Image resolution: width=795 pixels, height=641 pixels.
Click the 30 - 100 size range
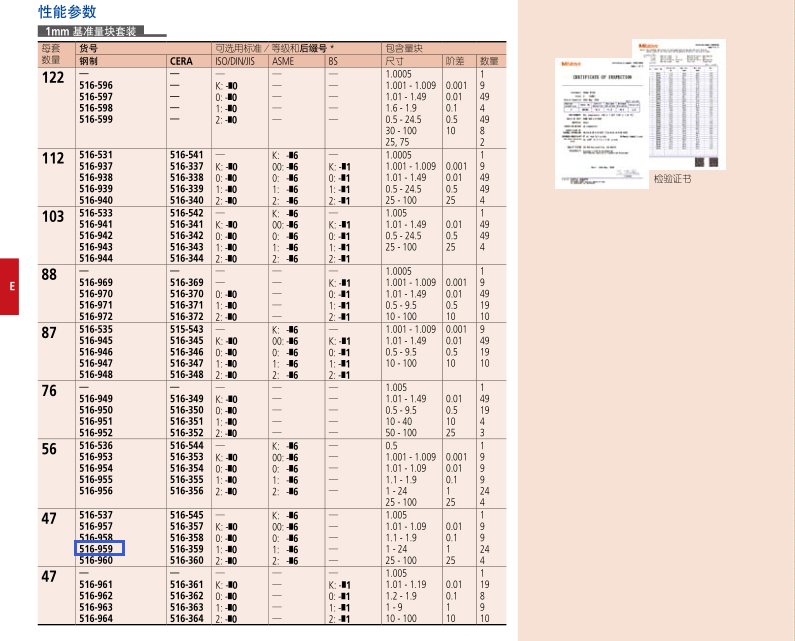pyautogui.click(x=401, y=131)
